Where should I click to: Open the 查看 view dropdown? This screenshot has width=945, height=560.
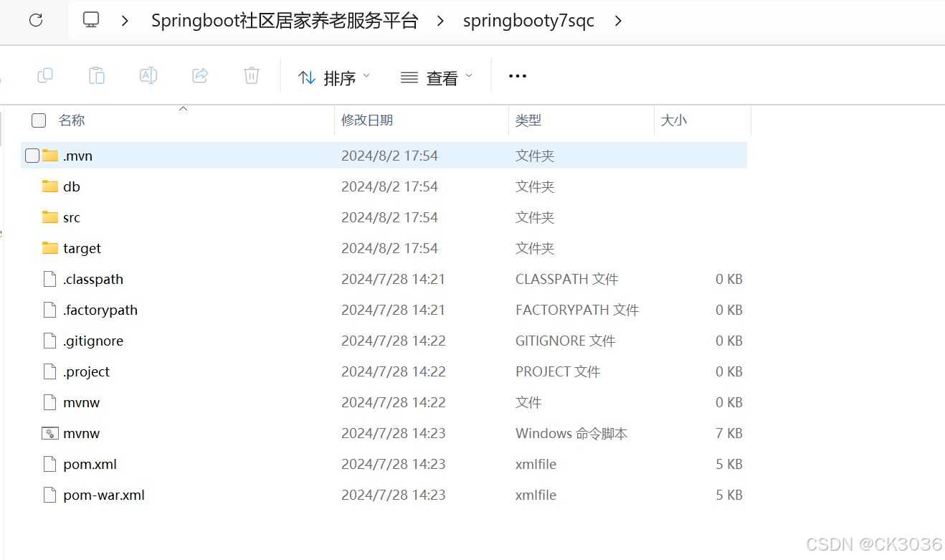pyautogui.click(x=437, y=77)
